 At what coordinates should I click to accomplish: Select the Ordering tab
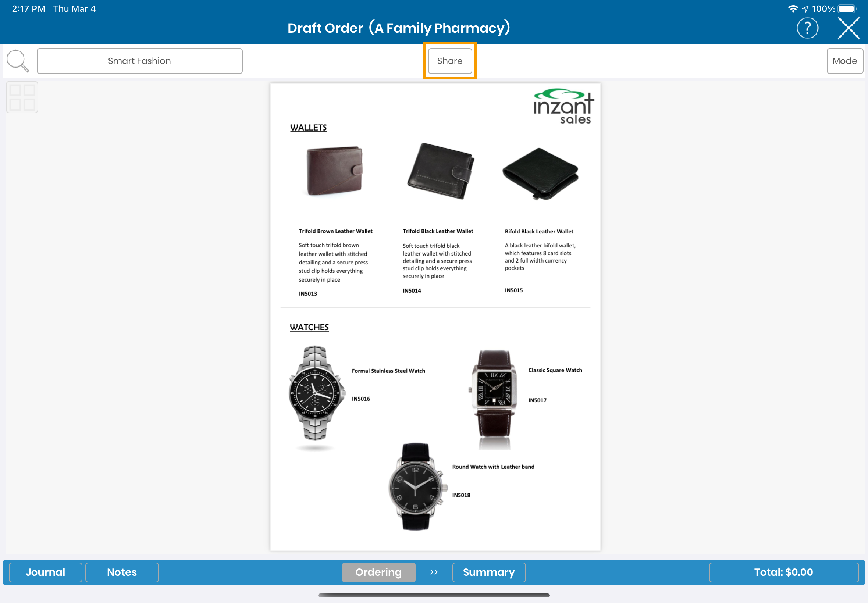coord(378,572)
